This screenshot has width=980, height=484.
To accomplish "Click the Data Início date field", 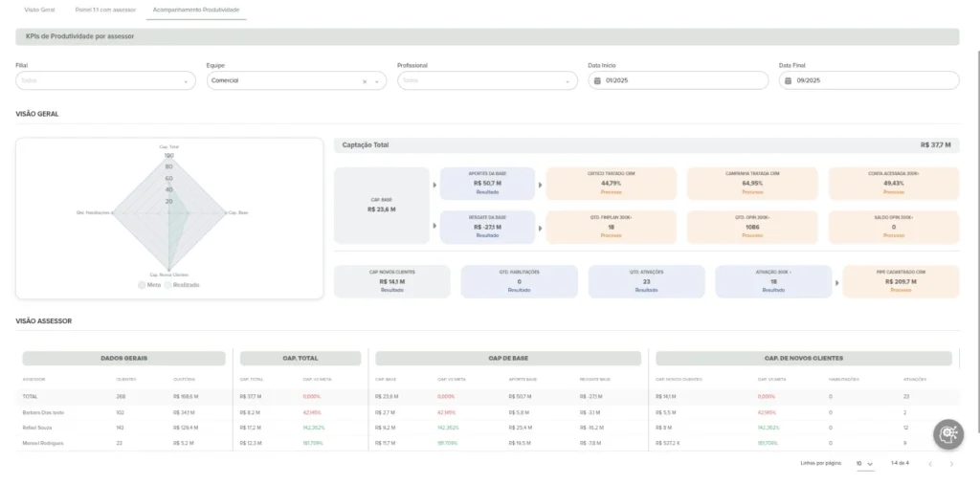I will (678, 81).
